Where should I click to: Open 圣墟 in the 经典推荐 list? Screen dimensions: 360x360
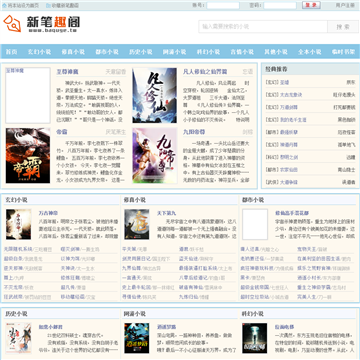[x=284, y=82]
